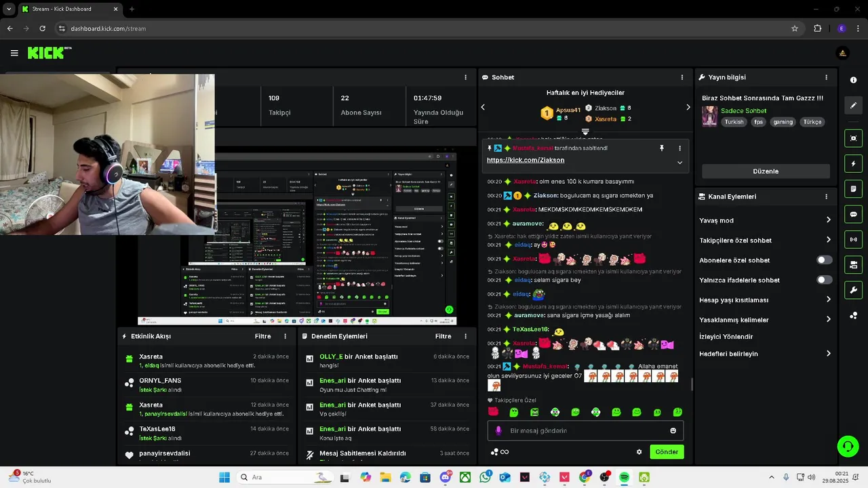Bookmark this page with the star icon

click(x=794, y=28)
